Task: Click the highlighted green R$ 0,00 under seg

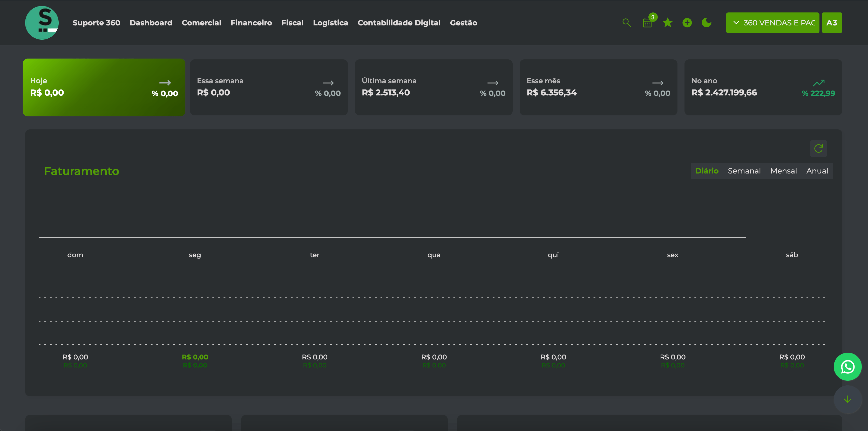Action: pos(195,357)
